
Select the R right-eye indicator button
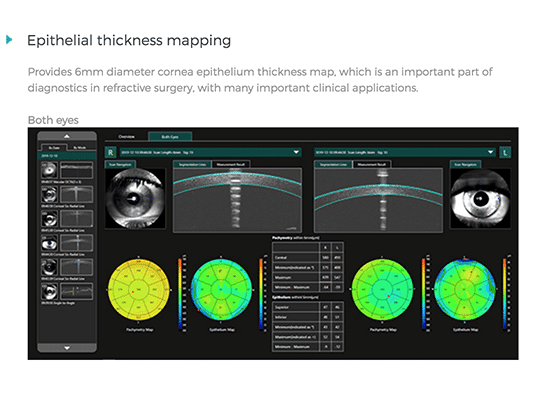point(111,152)
